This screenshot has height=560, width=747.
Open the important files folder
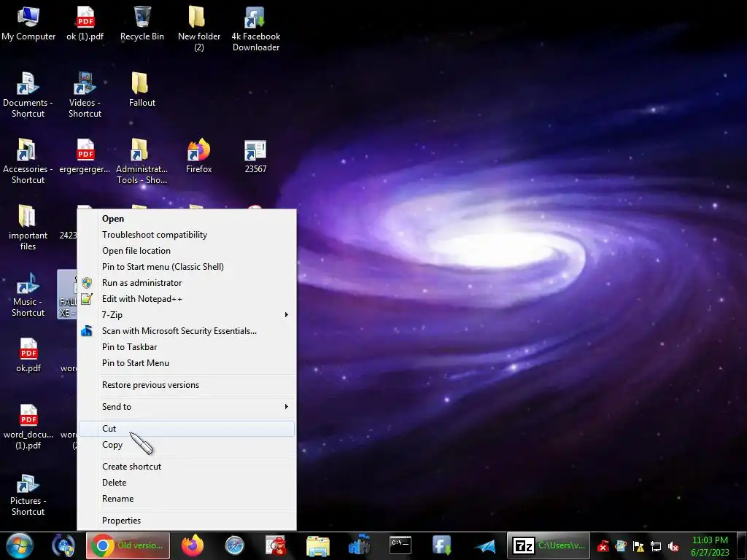click(x=28, y=227)
